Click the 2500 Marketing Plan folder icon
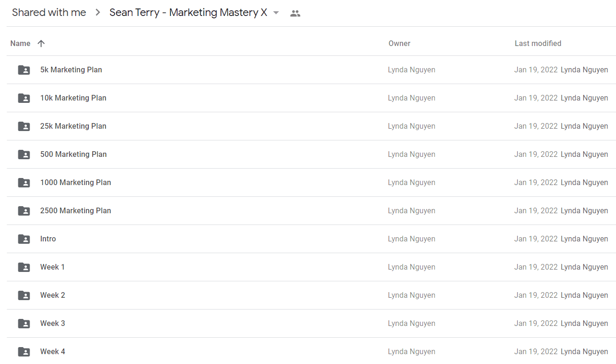The width and height of the screenshot is (616, 364). point(24,211)
